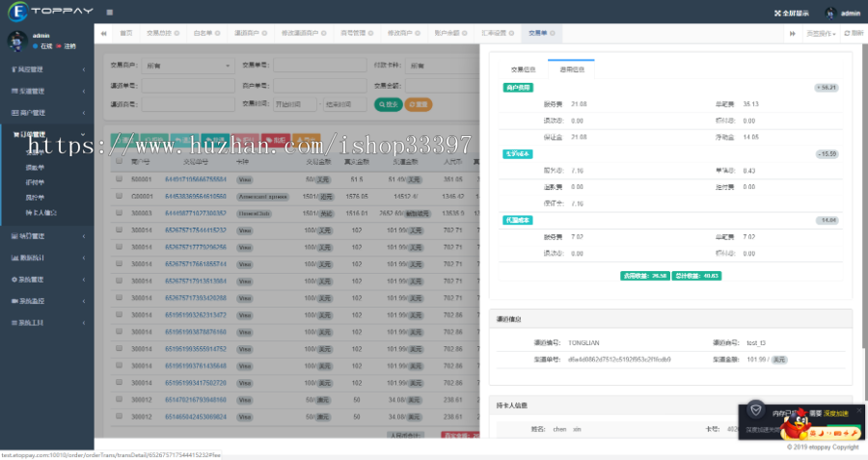Switch to the 交易总控 tab
Screen dimensions: 868x460
163,33
